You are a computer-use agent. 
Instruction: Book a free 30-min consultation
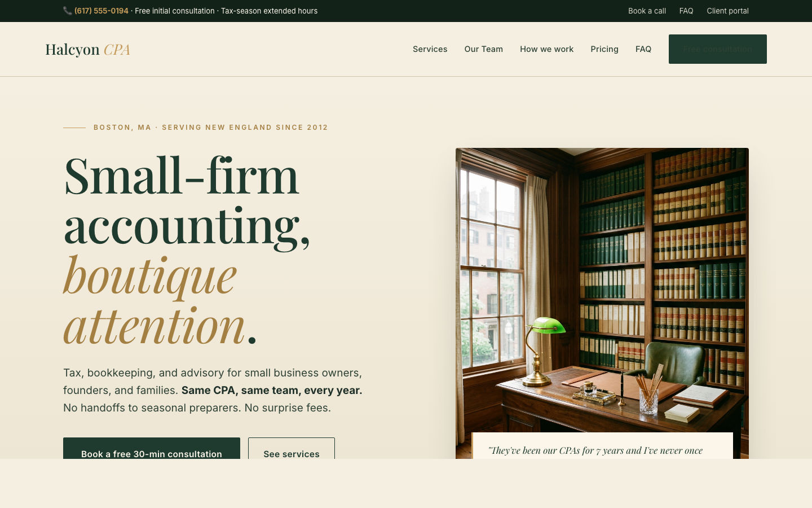(x=152, y=449)
